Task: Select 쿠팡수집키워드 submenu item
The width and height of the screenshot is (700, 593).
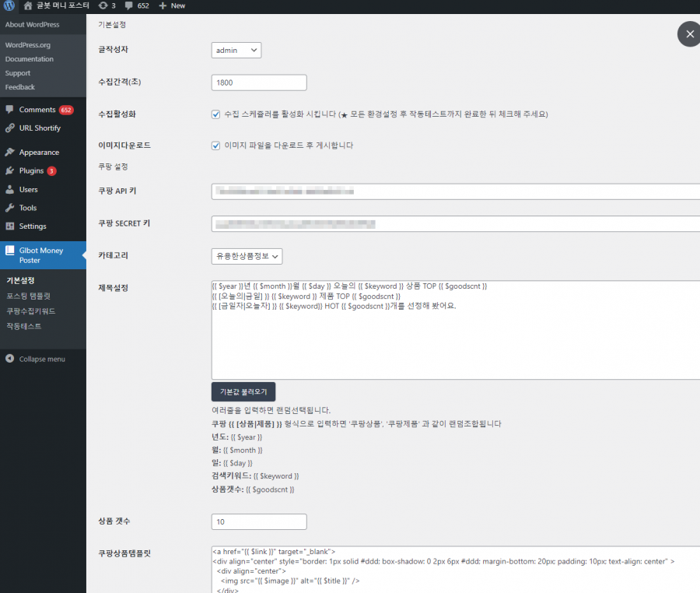Action: (x=31, y=311)
